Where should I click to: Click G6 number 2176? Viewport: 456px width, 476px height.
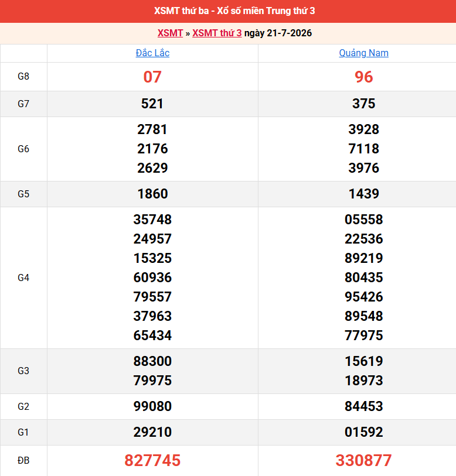[x=152, y=149]
